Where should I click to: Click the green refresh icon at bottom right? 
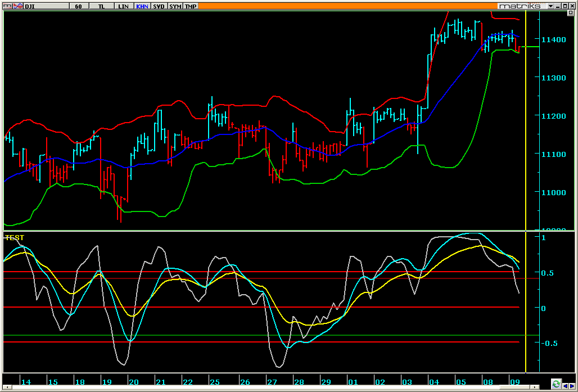(x=556, y=384)
